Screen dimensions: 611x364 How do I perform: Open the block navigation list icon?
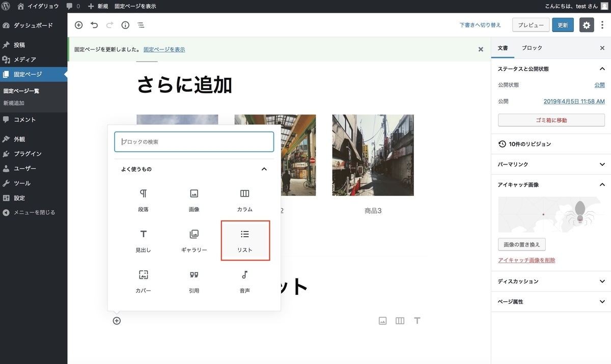(x=141, y=25)
